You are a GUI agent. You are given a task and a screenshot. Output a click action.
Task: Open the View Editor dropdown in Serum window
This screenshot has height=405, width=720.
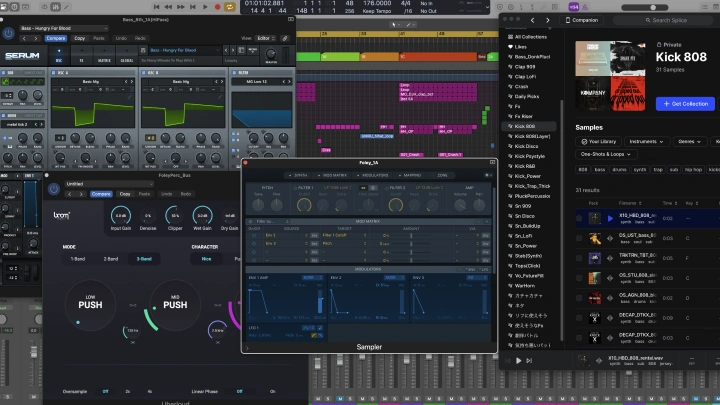pyautogui.click(x=266, y=39)
